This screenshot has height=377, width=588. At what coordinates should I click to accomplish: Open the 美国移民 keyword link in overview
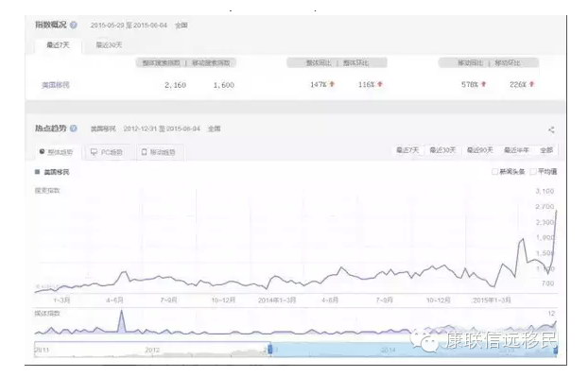[56, 85]
